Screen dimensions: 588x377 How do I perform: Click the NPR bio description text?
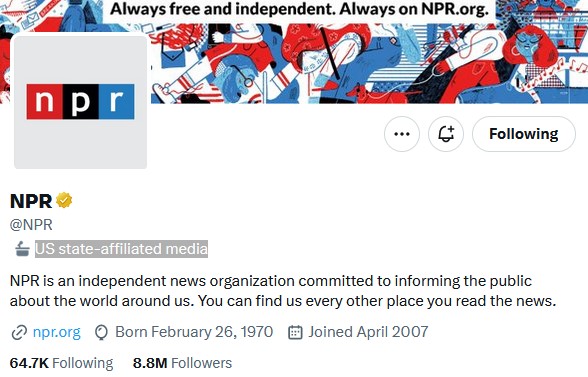tap(283, 291)
